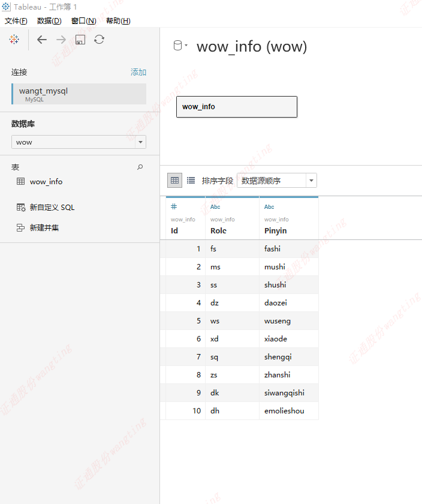This screenshot has width=422, height=504.
Task: Open the dropdown arrow beside the data source icon
Action: point(186,46)
